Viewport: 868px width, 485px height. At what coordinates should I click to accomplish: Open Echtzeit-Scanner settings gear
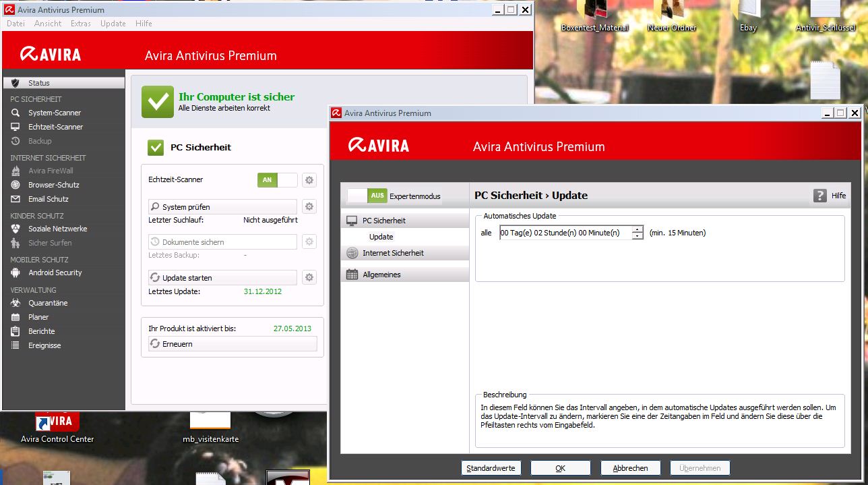(309, 180)
